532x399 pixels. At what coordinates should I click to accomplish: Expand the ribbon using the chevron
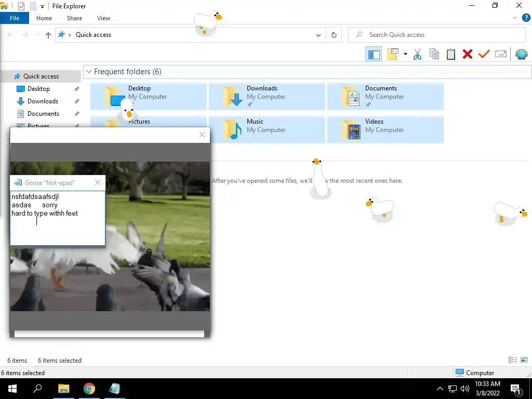[x=515, y=18]
